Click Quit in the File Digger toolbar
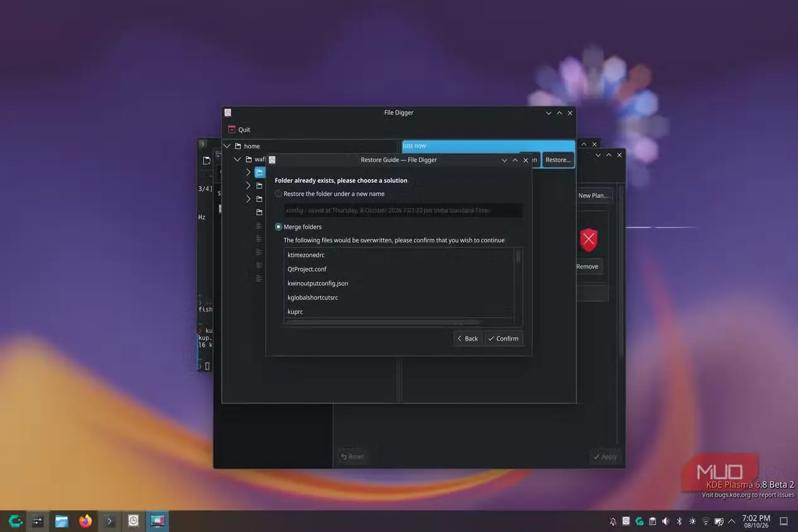The width and height of the screenshot is (798, 532). point(239,130)
